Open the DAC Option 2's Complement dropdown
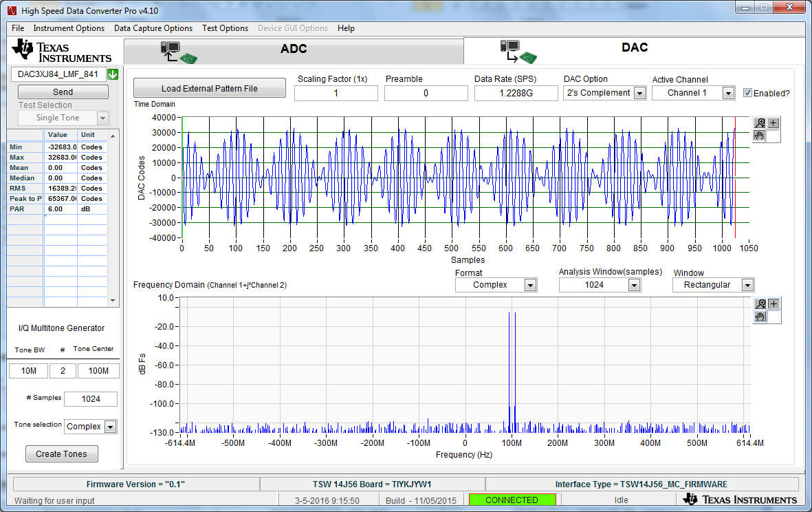This screenshot has width=812, height=512. tap(640, 94)
